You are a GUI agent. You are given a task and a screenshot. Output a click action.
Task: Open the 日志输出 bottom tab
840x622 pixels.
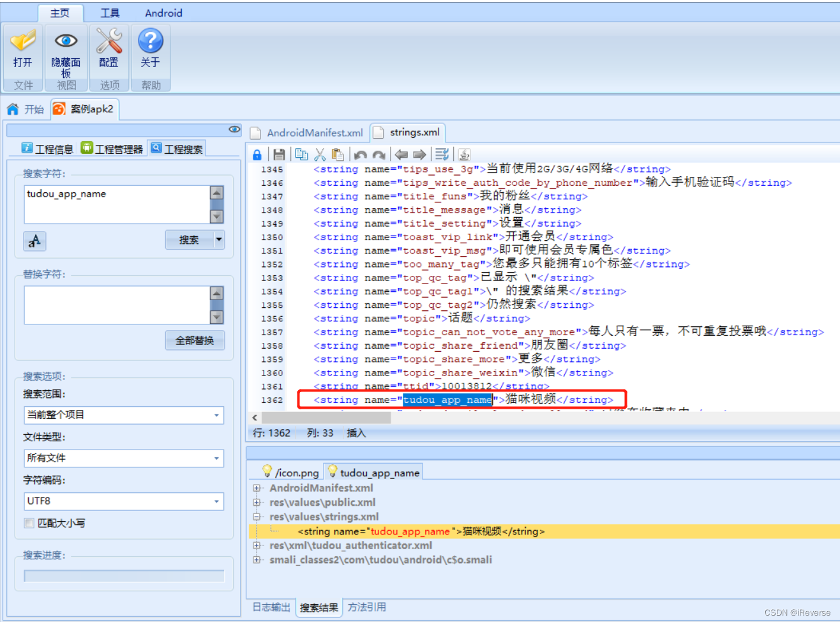[271, 607]
